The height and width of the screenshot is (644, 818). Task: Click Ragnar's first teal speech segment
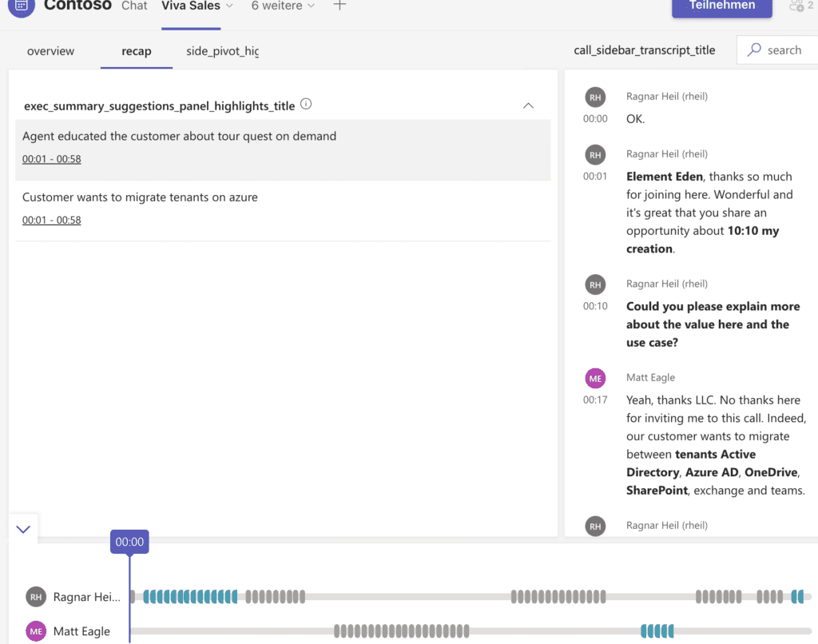point(190,597)
